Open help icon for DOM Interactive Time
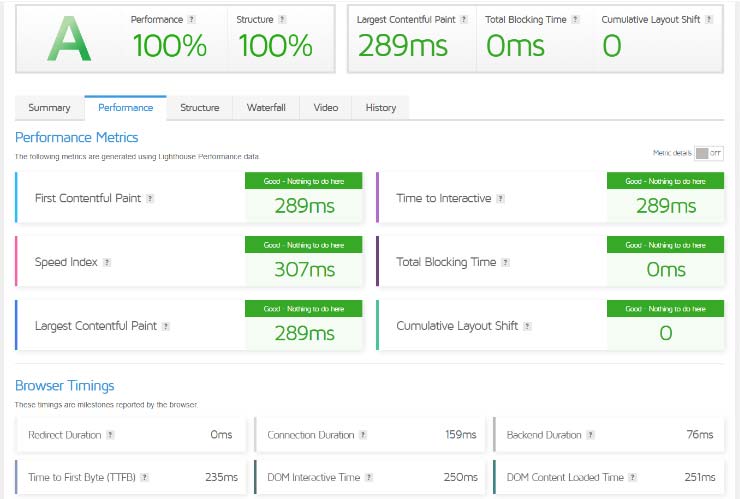The height and width of the screenshot is (499, 740). (x=369, y=477)
